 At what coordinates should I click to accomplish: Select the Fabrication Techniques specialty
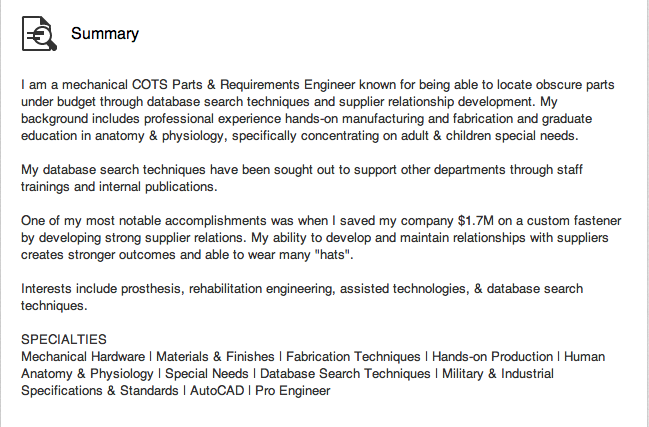353,356
